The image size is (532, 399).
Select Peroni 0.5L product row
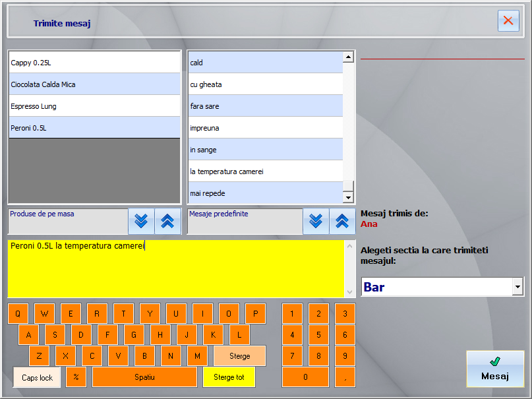click(x=95, y=127)
